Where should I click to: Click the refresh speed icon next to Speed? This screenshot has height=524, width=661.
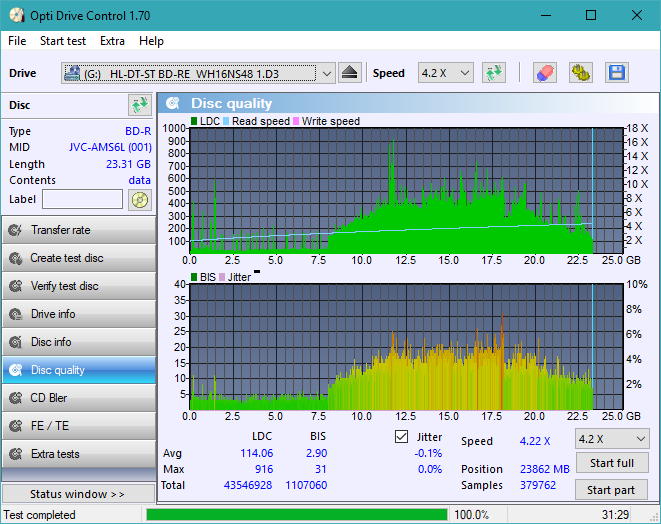coord(494,73)
